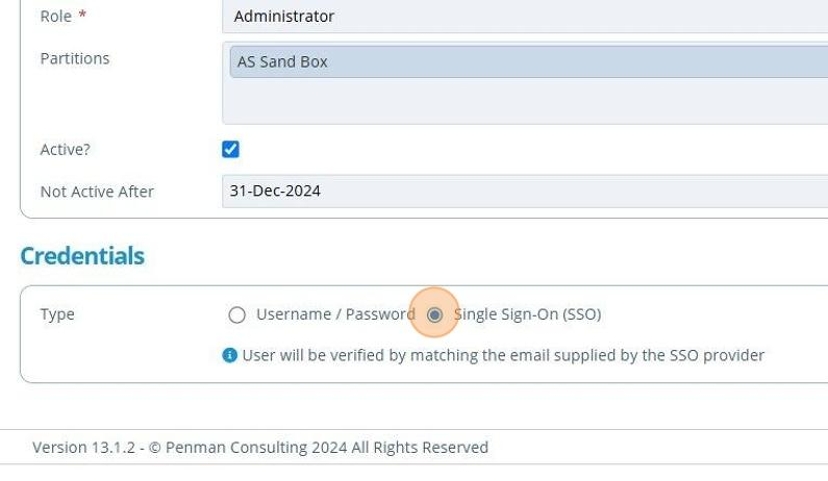Image resolution: width=828 pixels, height=481 pixels.
Task: Click the "Single Sign-On (SSO)" label text
Action: coord(528,314)
